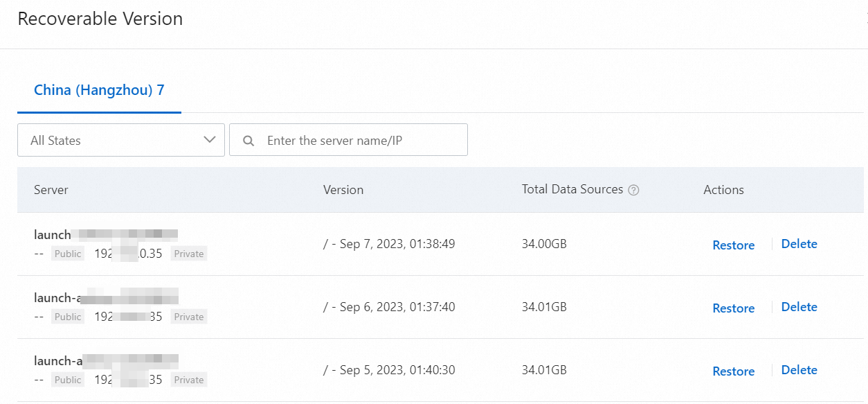Click the Server column header
The width and height of the screenshot is (868, 404).
51,190
